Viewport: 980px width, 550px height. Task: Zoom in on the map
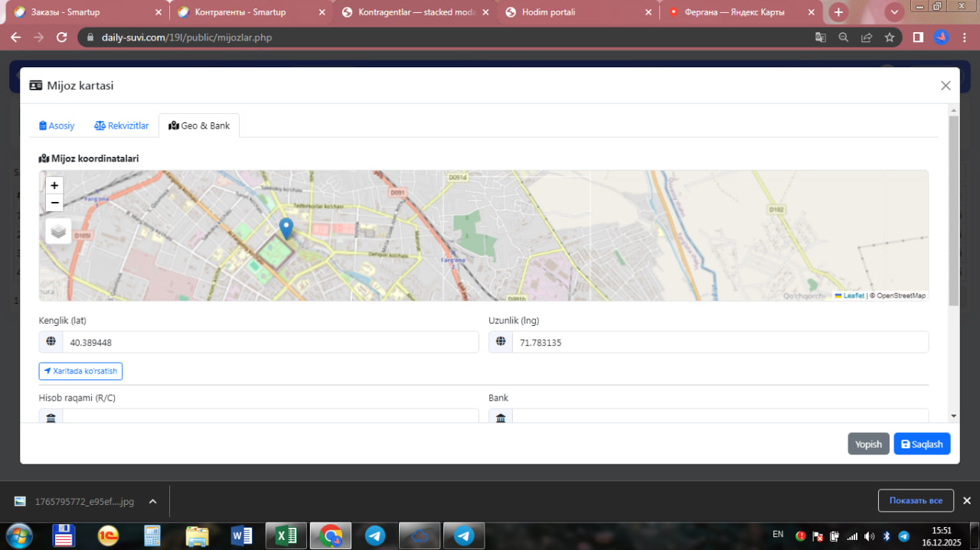coord(54,185)
